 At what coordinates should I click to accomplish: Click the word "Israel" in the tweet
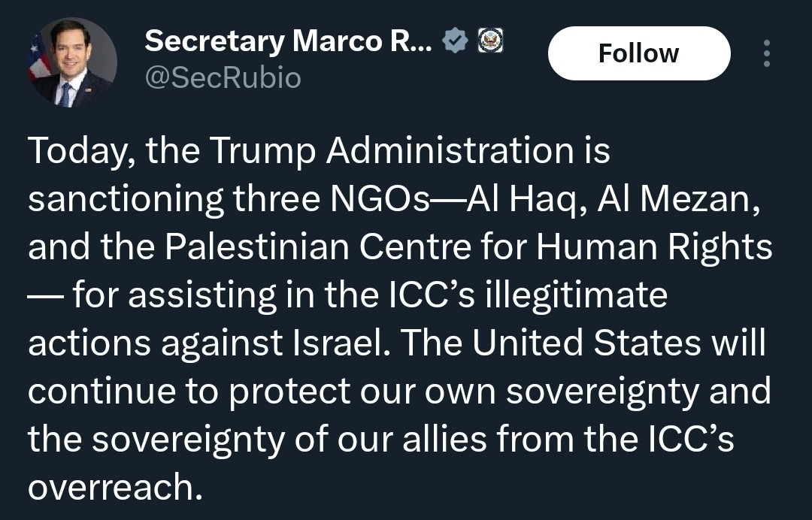tap(332, 344)
